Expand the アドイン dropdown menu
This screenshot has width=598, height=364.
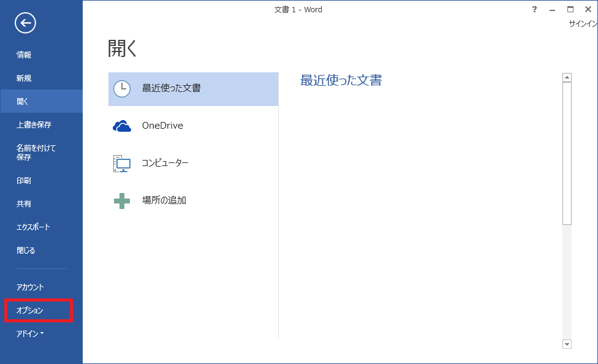pos(30,334)
